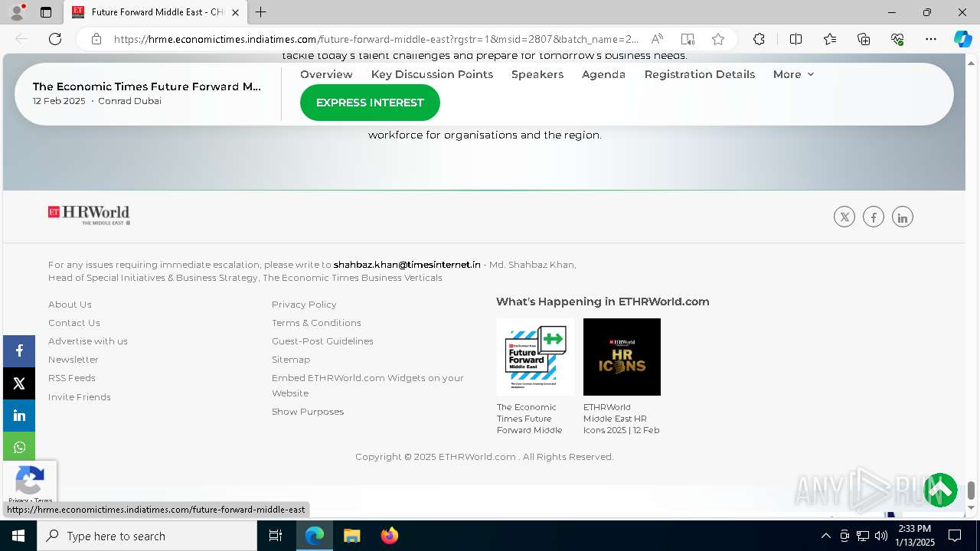Screen dimensions: 980x551
Task: Open the RSS Feeds link
Action: point(72,378)
